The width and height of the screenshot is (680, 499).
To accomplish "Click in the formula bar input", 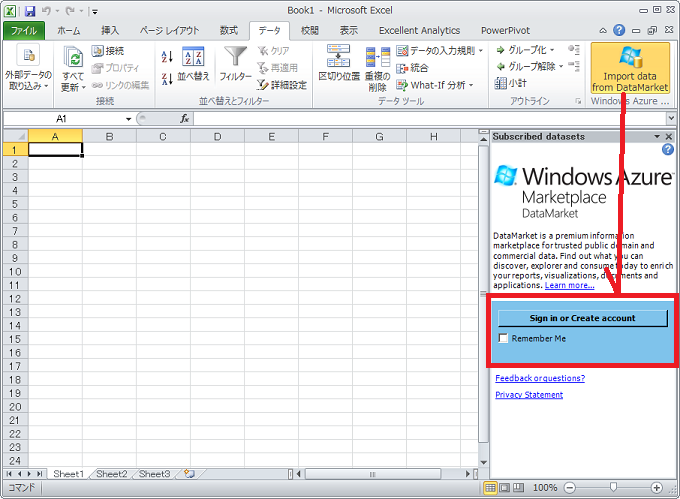I will click(429, 118).
